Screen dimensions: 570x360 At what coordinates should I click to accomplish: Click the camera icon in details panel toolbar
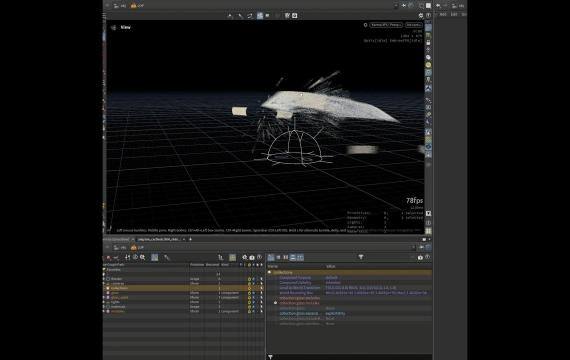[x=420, y=257]
